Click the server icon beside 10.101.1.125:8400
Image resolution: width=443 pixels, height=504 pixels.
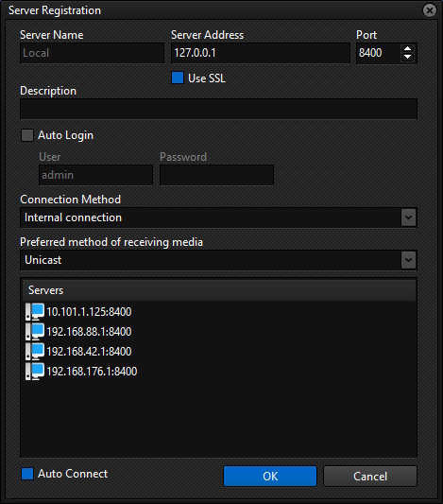coord(35,311)
